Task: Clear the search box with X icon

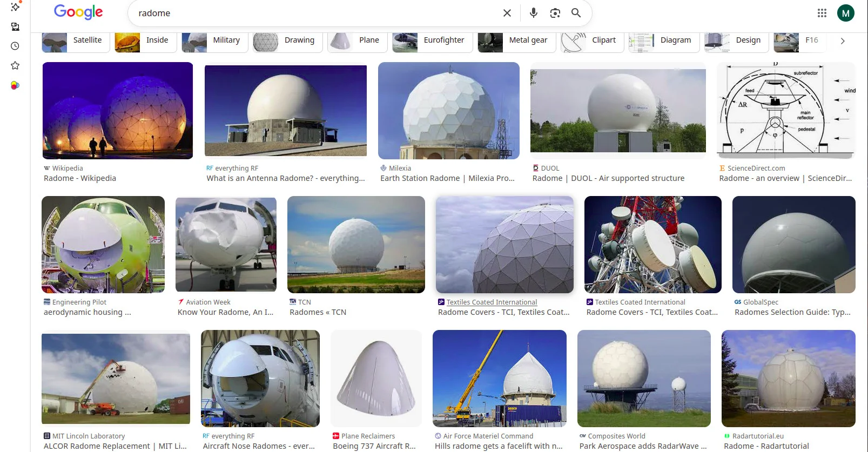Action: [507, 13]
